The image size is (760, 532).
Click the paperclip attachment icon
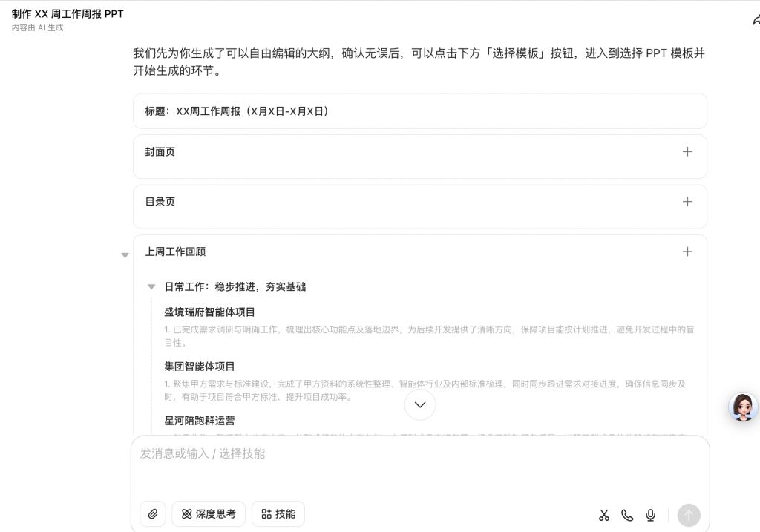point(153,513)
